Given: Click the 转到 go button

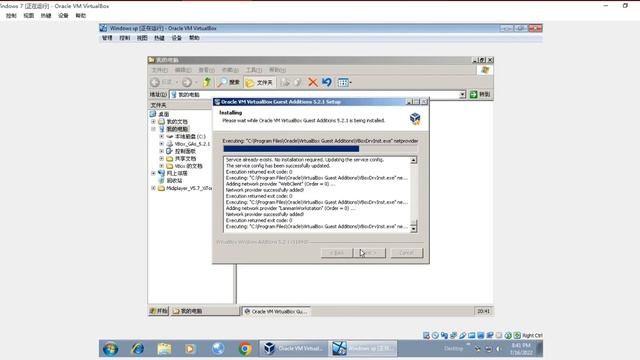Looking at the screenshot, I should click(x=480, y=94).
